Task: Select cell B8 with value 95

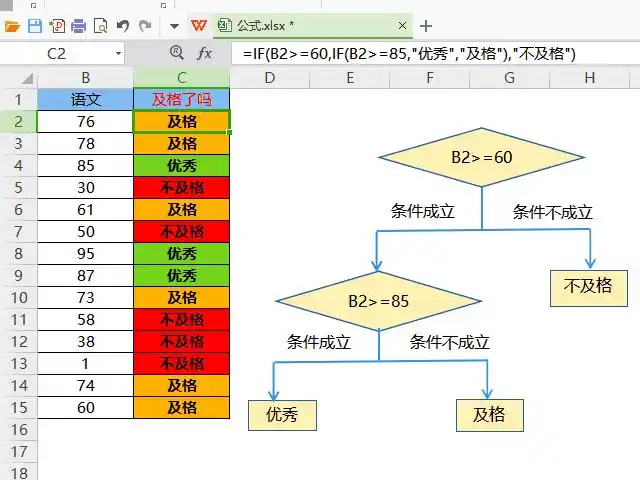Action: tap(85, 253)
